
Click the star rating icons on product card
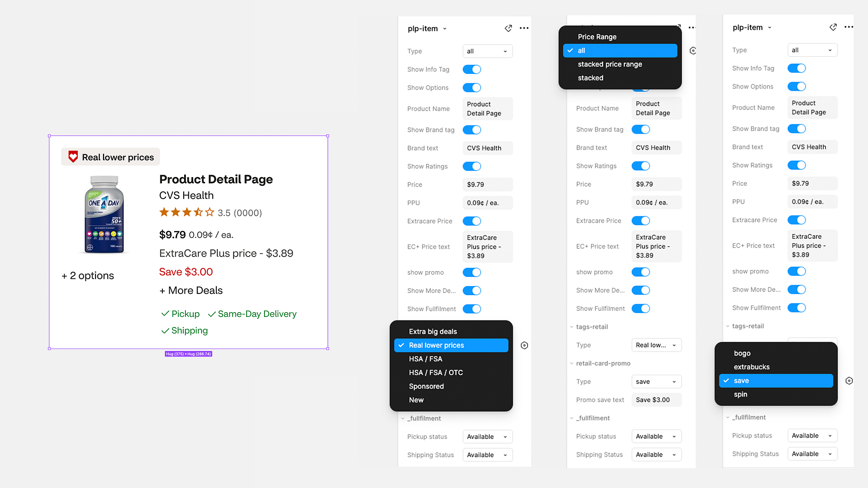point(187,212)
